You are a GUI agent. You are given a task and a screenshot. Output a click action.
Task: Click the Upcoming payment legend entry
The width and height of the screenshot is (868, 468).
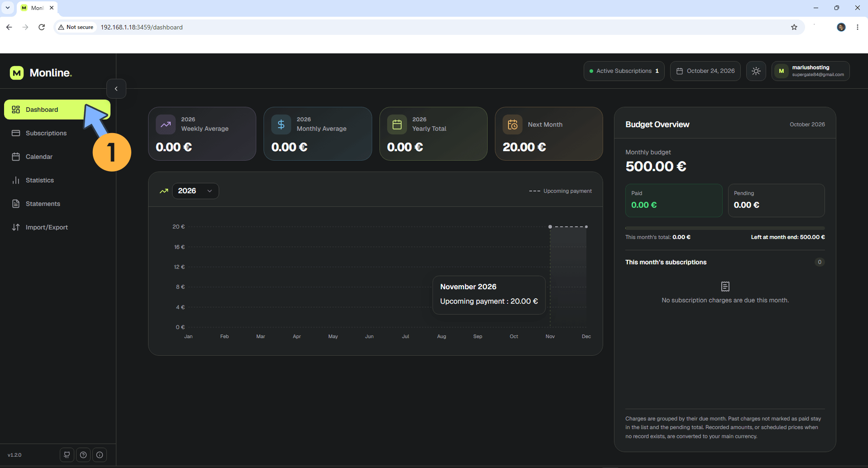click(x=561, y=191)
